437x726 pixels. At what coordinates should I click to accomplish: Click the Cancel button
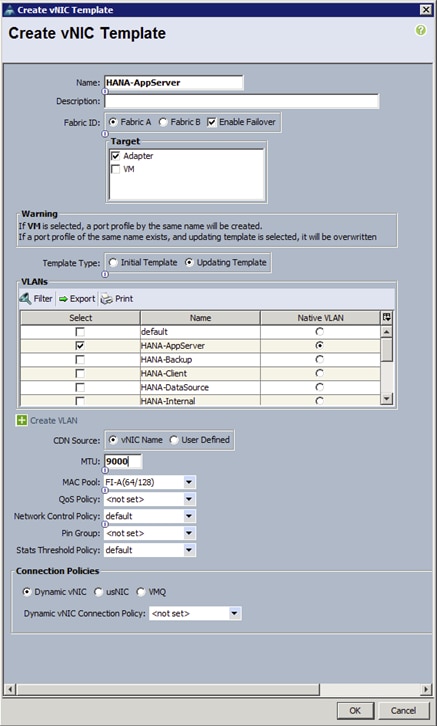[x=403, y=711]
